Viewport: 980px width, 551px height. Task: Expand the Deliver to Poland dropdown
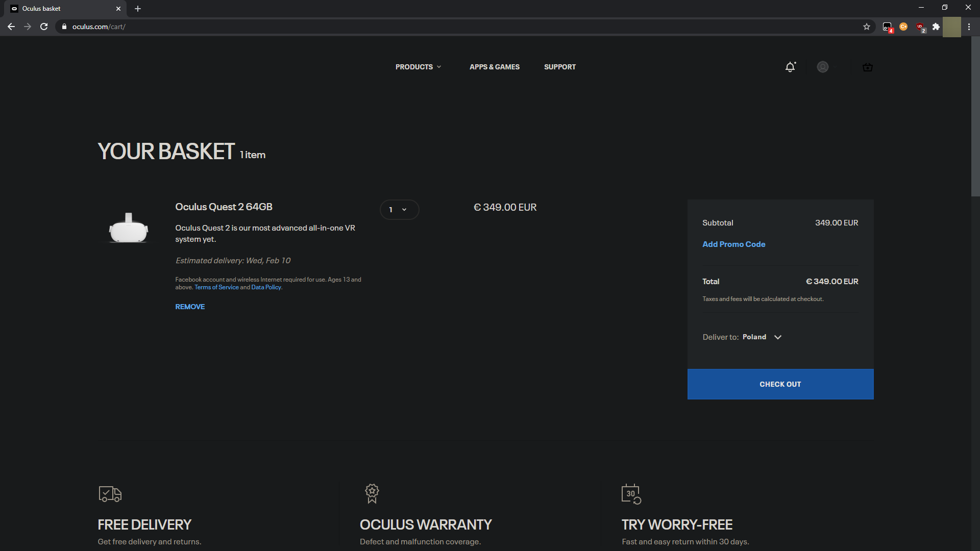click(x=777, y=337)
